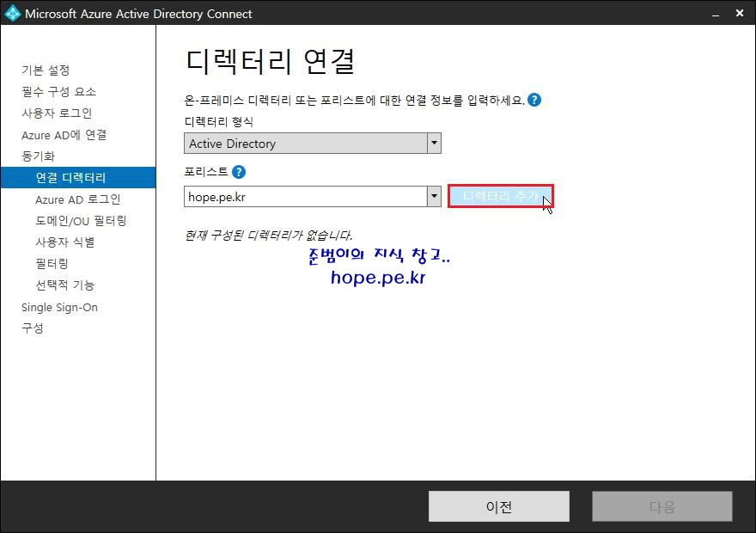756x533 pixels.
Task: Click help icon beside 포리스트 label
Action: pyautogui.click(x=239, y=172)
